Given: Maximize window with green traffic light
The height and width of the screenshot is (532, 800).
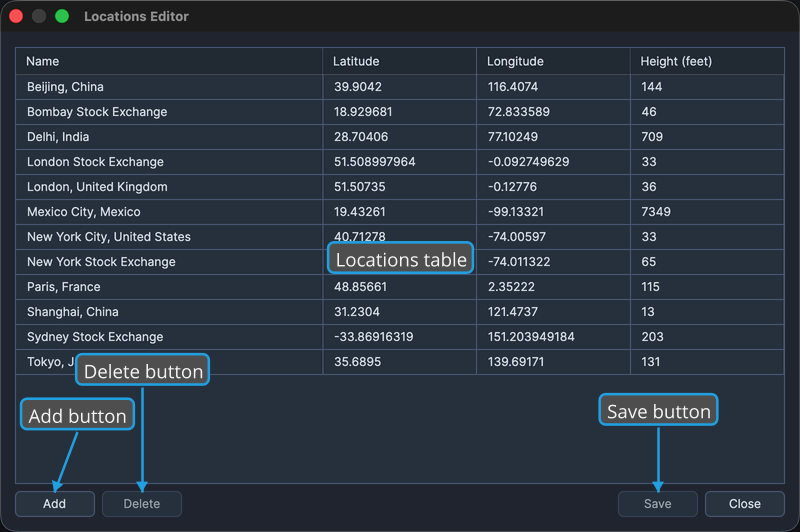Looking at the screenshot, I should pos(62,16).
